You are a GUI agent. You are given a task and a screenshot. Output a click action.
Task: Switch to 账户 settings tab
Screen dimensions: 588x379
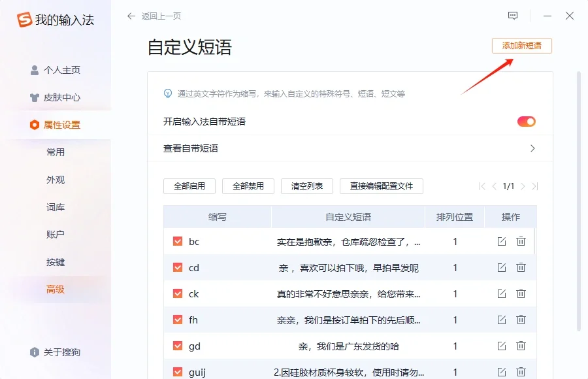point(56,235)
